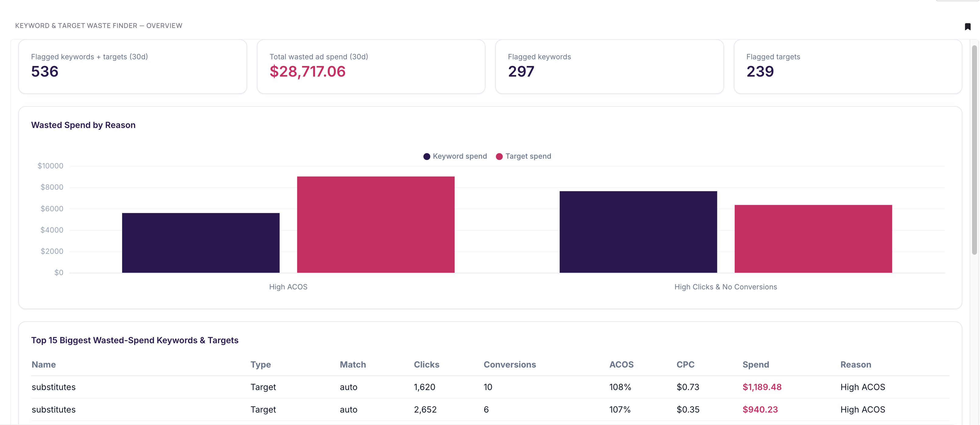This screenshot has height=425, width=980.
Task: Click the High Clicks & No Conversions axis label
Action: tap(726, 287)
